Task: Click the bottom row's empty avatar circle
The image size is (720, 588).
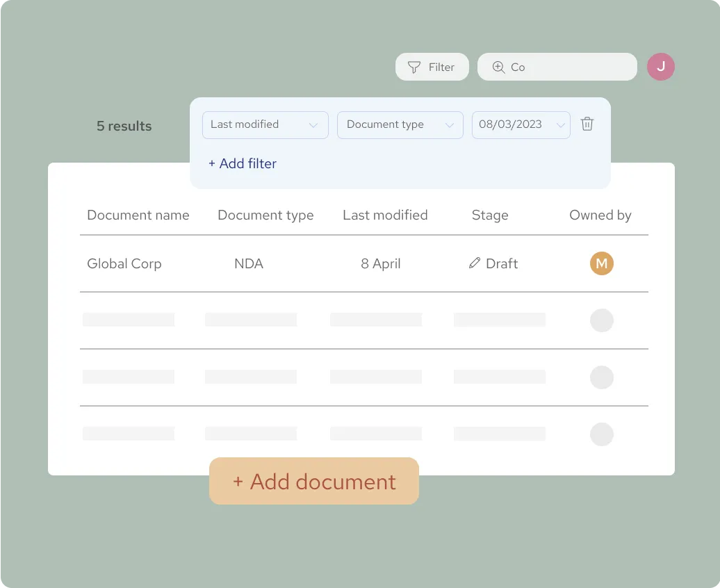Action: (x=602, y=434)
